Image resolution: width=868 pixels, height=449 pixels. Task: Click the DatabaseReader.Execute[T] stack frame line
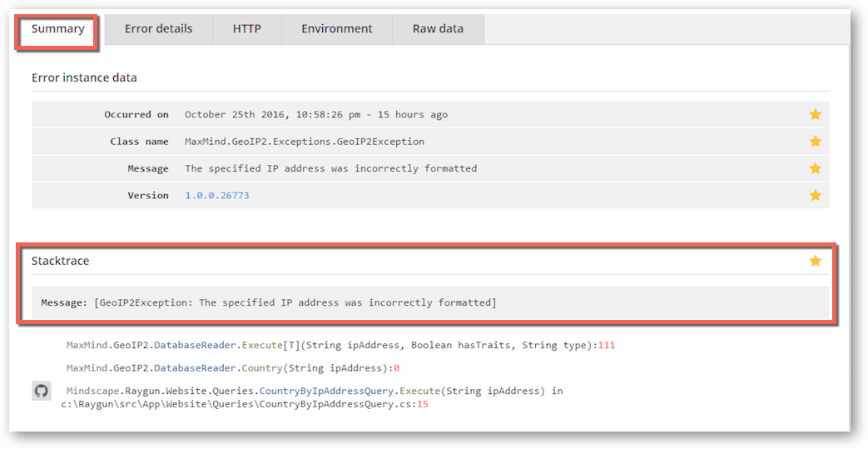pos(340,346)
